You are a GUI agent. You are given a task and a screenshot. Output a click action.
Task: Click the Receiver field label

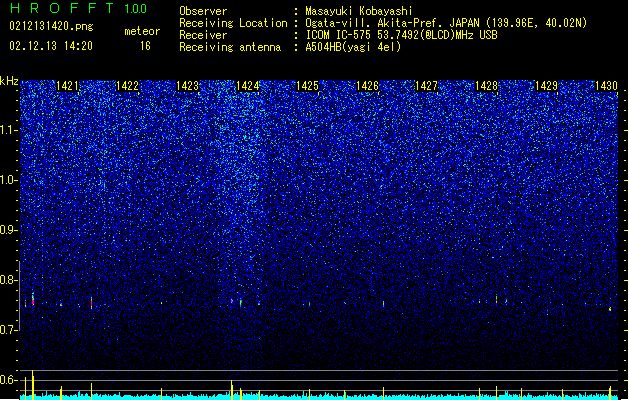click(203, 35)
